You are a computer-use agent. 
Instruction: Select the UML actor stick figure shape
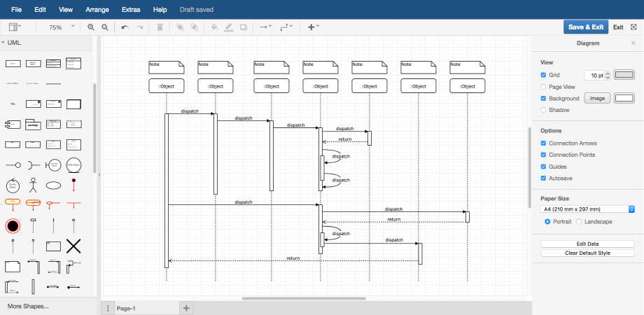click(x=33, y=185)
